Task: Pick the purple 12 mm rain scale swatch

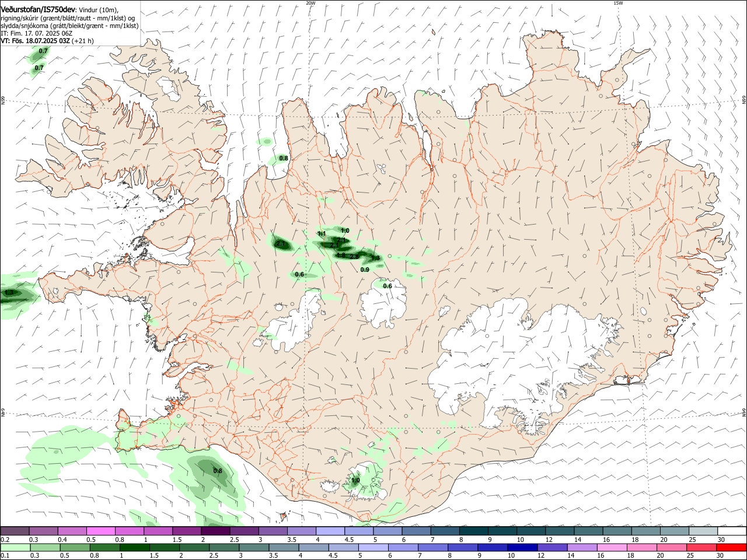Action: [552, 547]
